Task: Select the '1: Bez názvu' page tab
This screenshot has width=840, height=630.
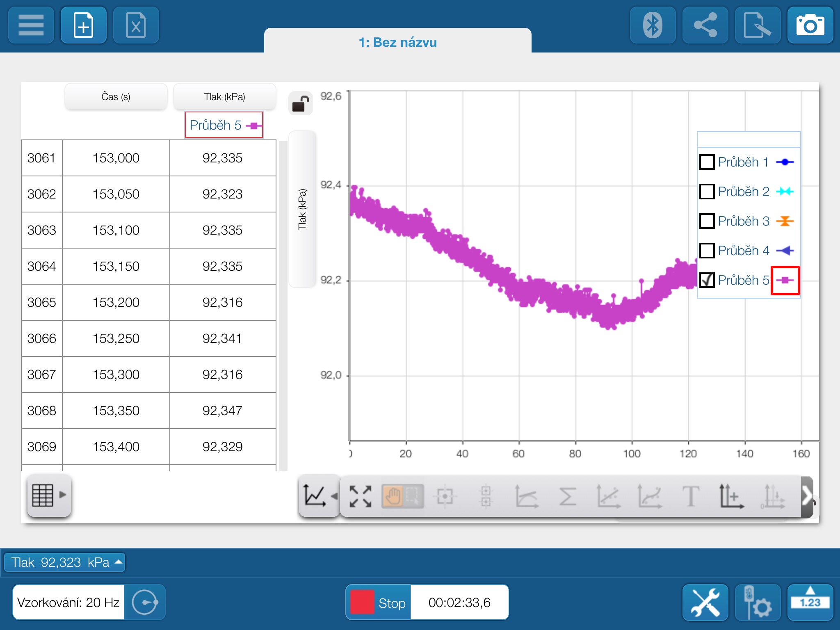Action: tap(397, 42)
